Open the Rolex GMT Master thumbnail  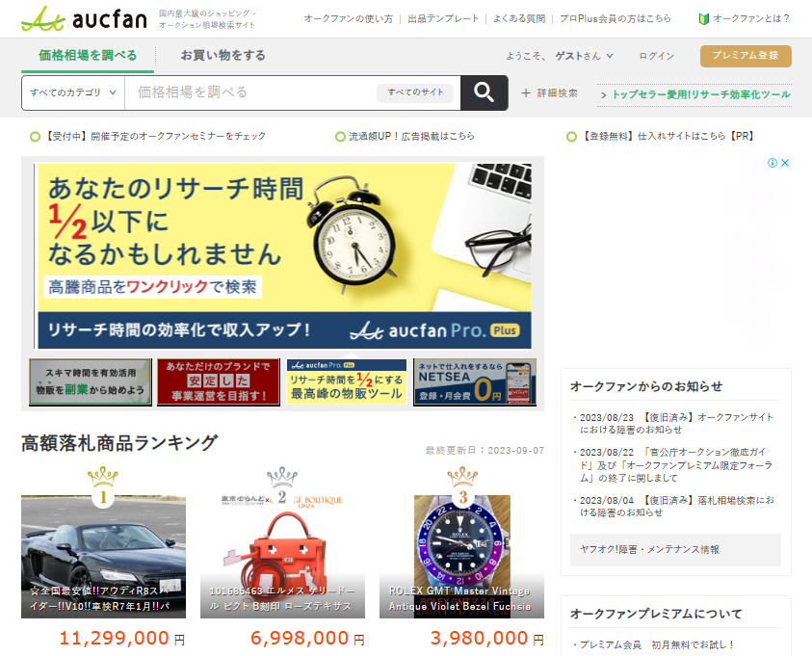(461, 556)
